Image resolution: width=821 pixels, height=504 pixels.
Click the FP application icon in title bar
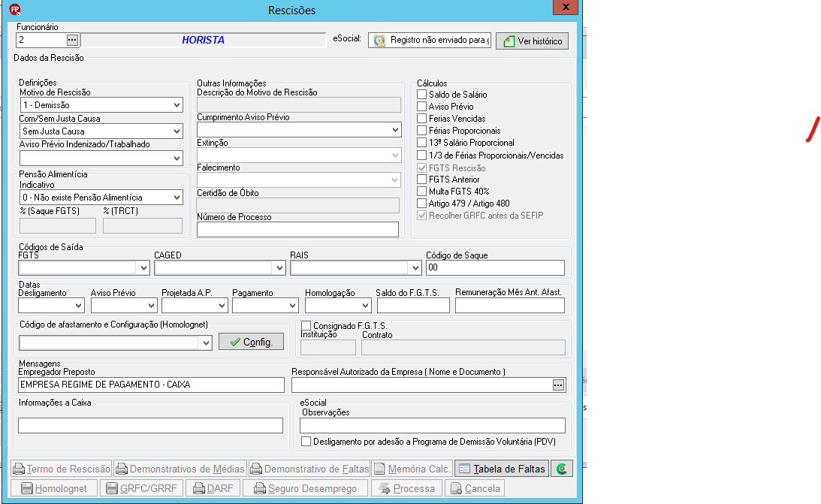pos(15,10)
